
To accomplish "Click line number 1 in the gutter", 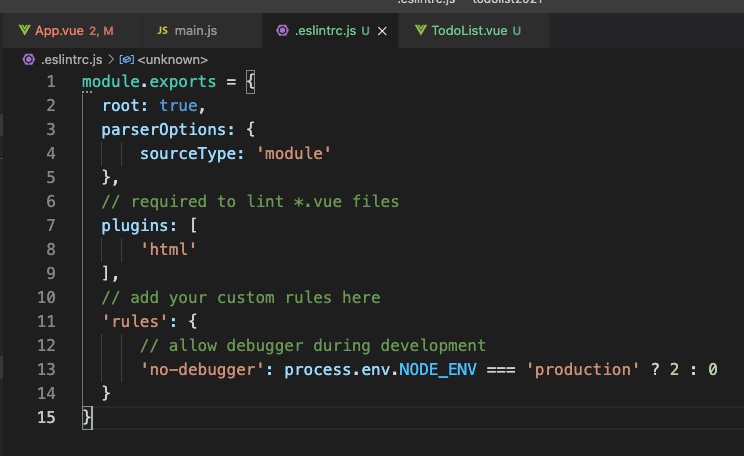I will tap(50, 81).
